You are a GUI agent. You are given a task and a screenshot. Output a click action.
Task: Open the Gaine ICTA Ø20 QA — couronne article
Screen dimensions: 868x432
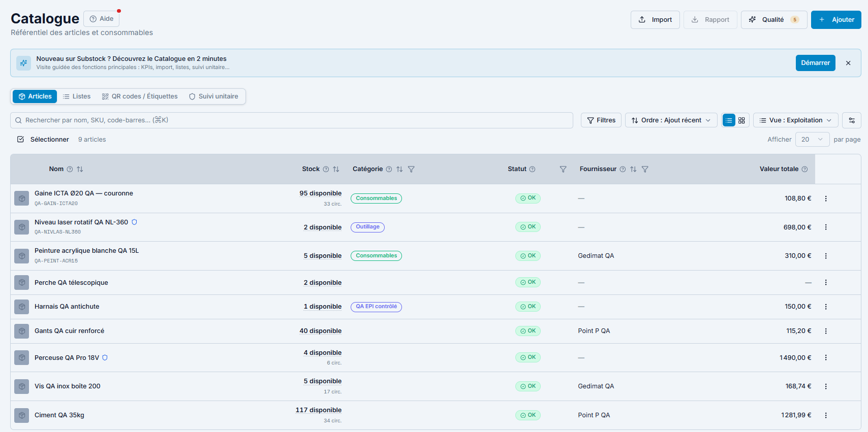point(84,193)
